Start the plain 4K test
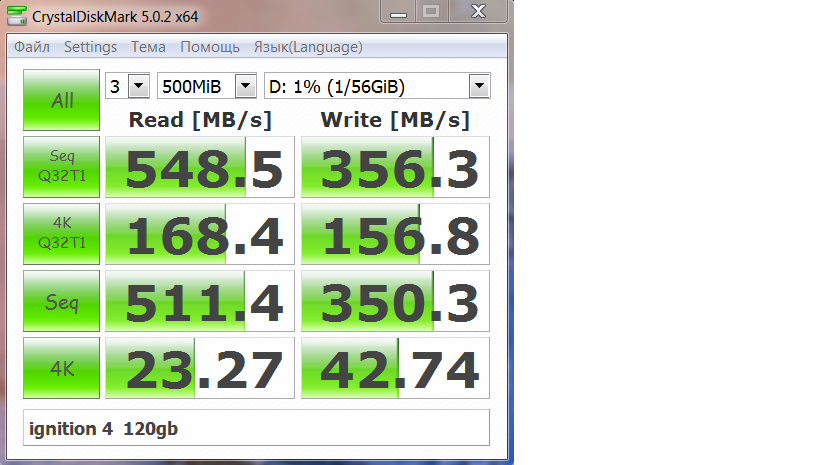819x465 pixels. click(62, 368)
